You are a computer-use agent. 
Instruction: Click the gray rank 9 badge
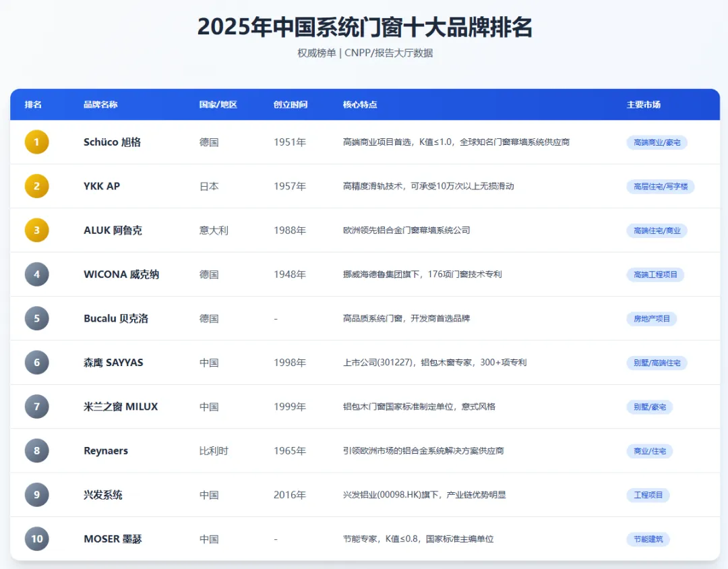(x=36, y=495)
